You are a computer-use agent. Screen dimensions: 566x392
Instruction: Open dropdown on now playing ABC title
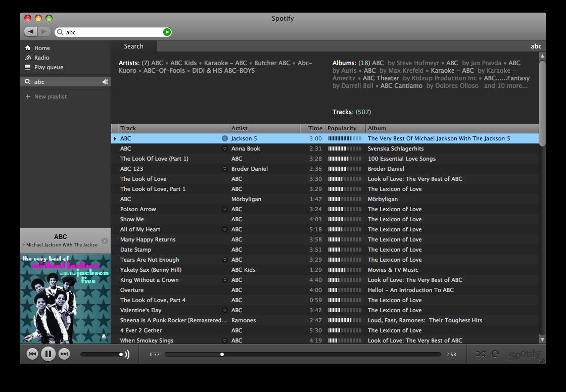[104, 241]
